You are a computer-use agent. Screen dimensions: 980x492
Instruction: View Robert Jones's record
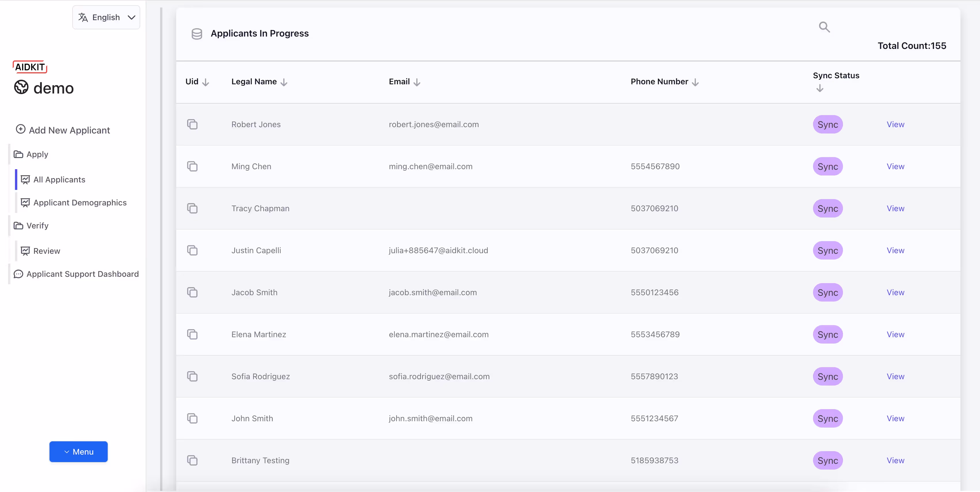coord(896,124)
